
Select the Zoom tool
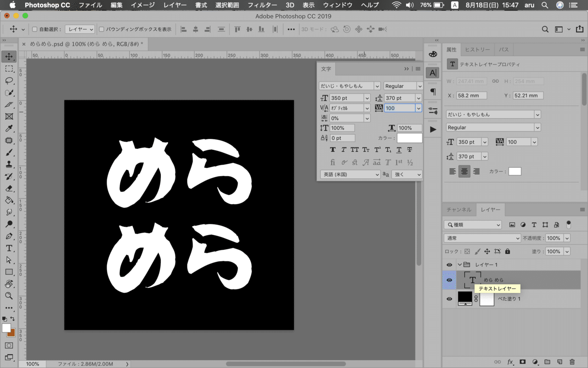pyautogui.click(x=9, y=296)
